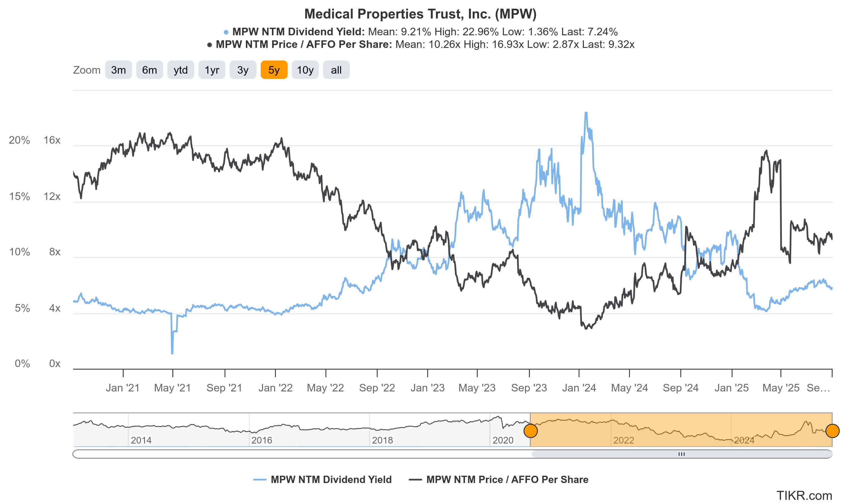Select the 6m zoom preset
Screen dimensions: 841x504
[149, 70]
